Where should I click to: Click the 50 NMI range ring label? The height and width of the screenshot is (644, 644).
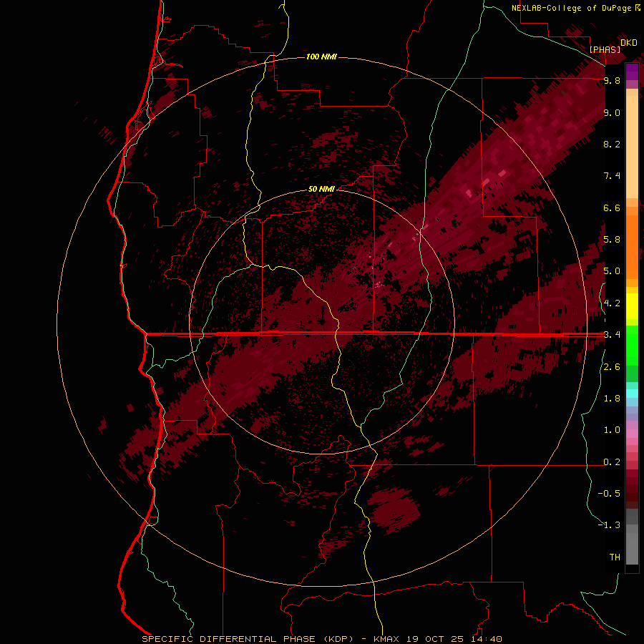tap(321, 189)
